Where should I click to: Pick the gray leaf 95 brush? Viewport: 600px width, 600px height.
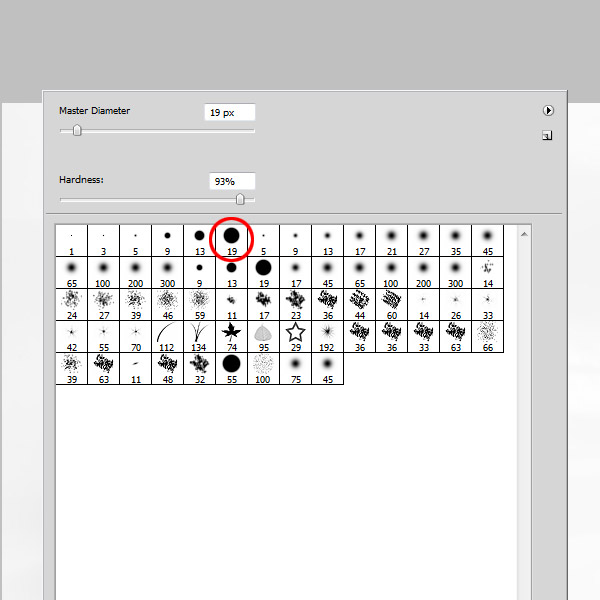263,337
